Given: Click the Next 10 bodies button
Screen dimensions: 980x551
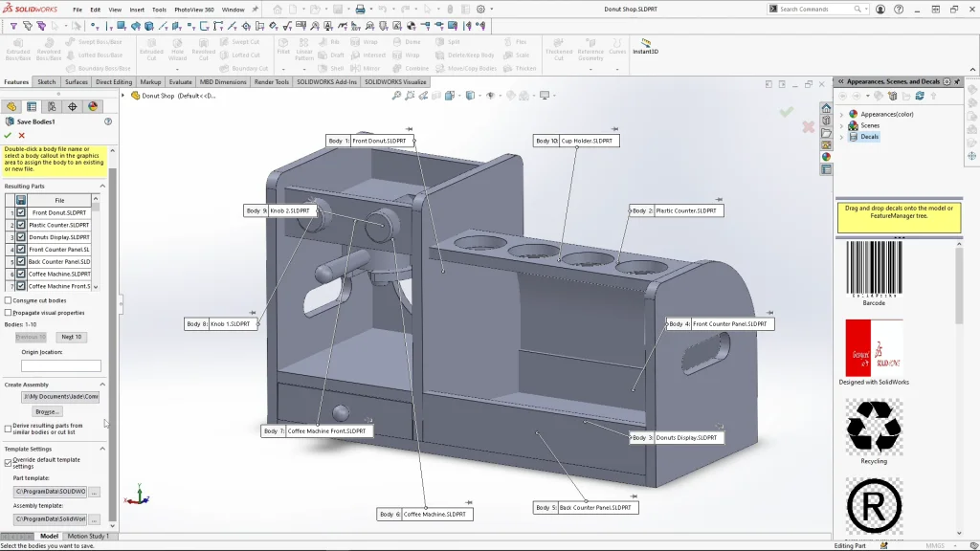Looking at the screenshot, I should [x=71, y=337].
